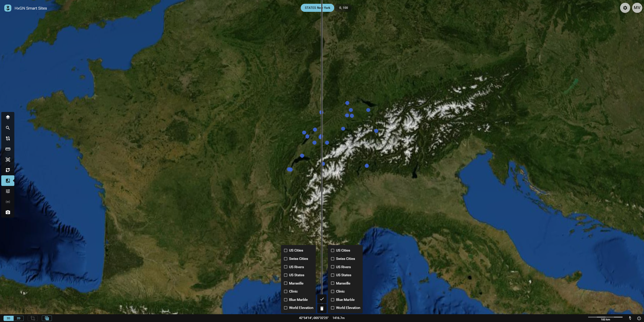Switch to 2D view mode
Viewport: 644px width, 322px height.
(x=19, y=318)
